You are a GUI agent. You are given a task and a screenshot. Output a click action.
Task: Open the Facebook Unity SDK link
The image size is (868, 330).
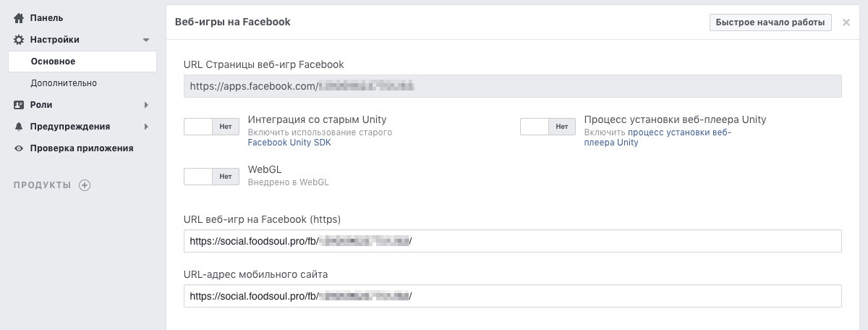289,143
